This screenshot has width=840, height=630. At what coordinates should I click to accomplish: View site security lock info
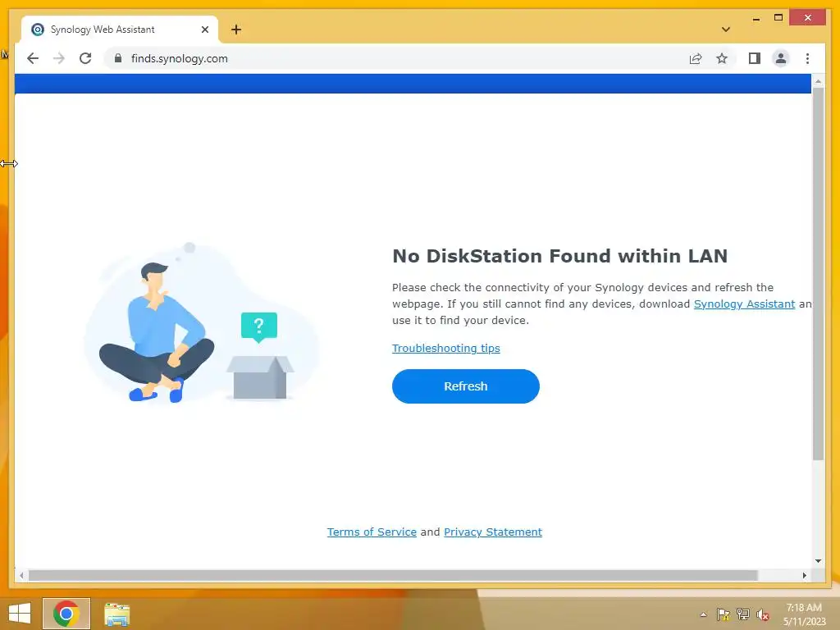(x=118, y=58)
